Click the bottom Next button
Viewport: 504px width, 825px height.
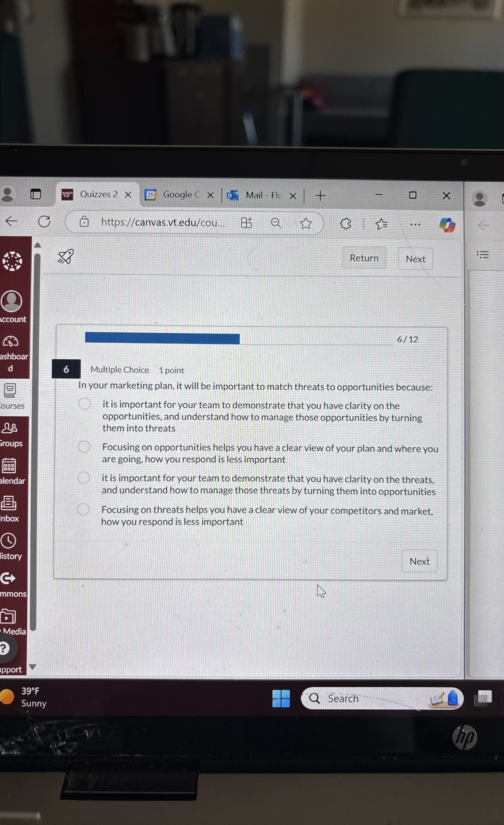[x=419, y=561]
